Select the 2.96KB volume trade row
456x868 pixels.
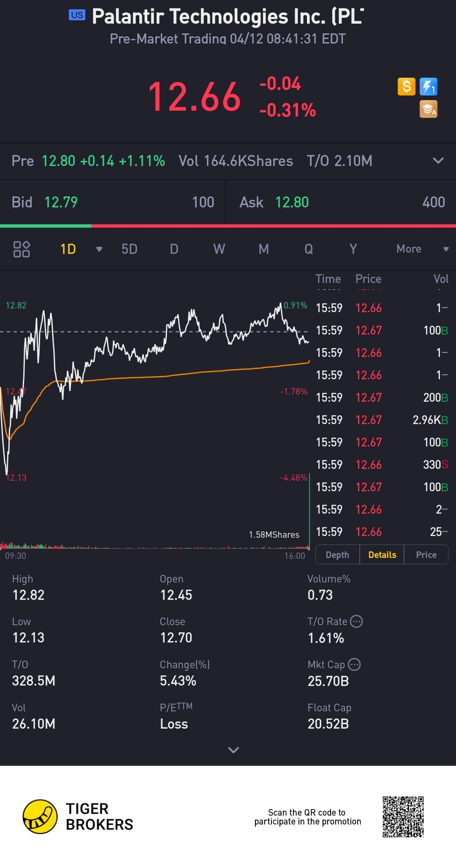tap(382, 420)
